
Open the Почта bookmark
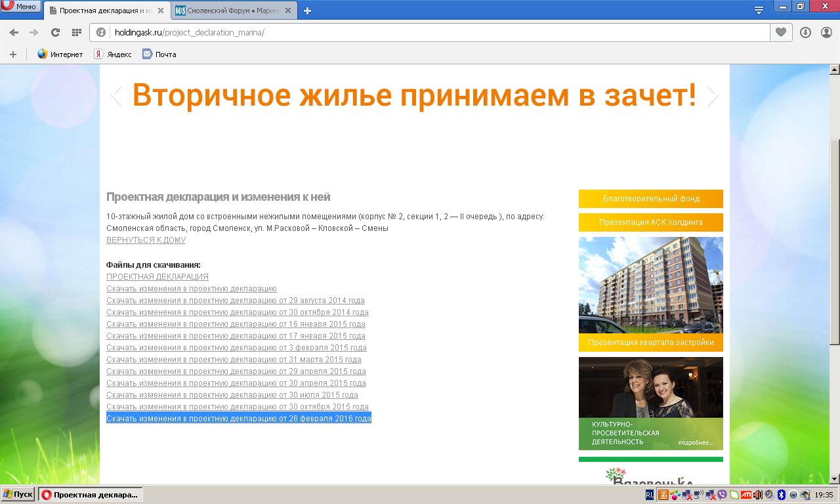[159, 54]
